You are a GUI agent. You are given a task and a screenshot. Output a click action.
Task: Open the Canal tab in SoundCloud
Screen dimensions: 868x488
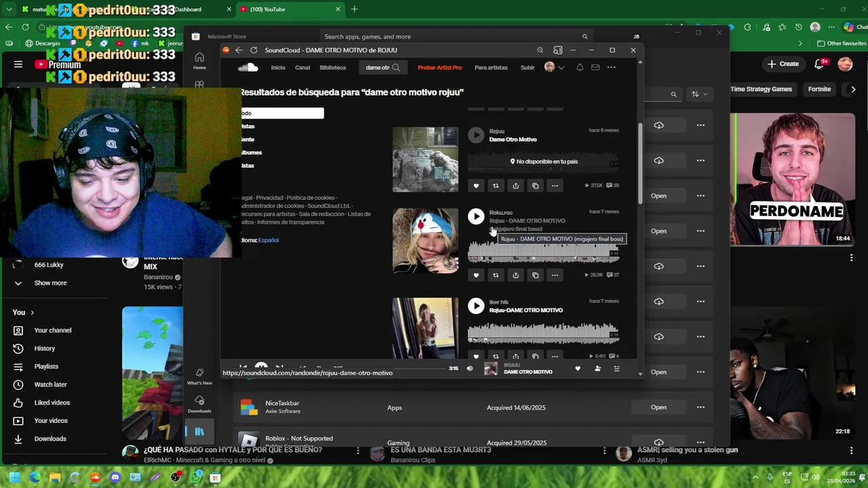[302, 68]
